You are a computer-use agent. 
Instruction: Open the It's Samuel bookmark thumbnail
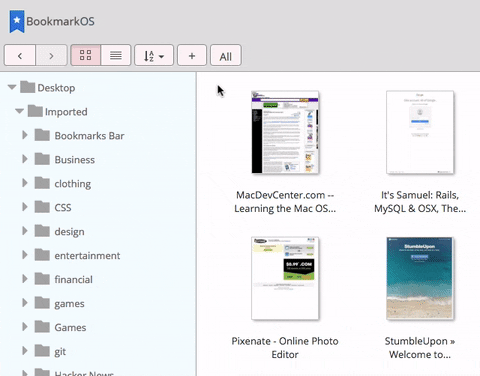(420, 132)
